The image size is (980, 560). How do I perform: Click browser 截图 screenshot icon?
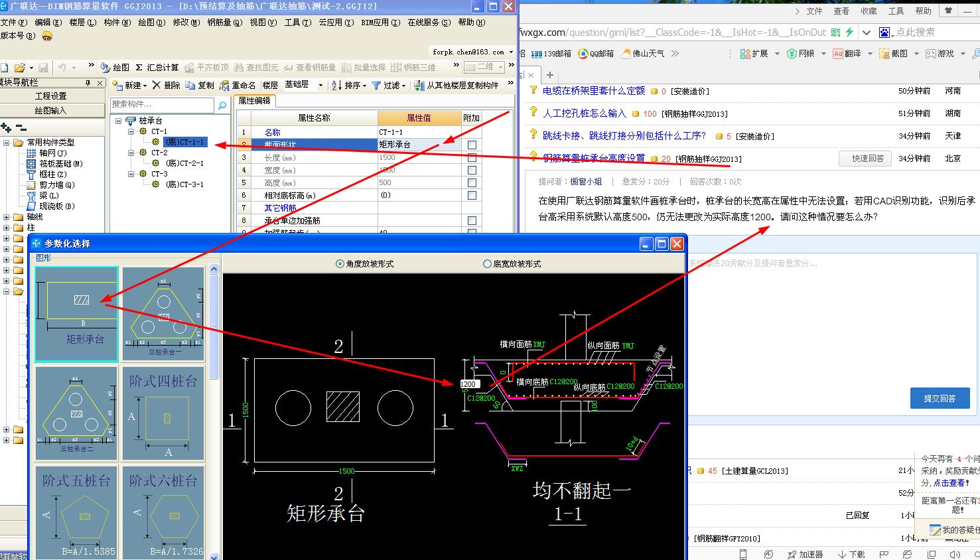click(884, 54)
